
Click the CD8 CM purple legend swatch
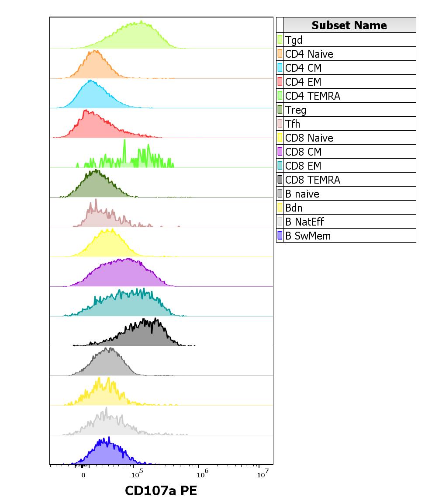point(280,152)
